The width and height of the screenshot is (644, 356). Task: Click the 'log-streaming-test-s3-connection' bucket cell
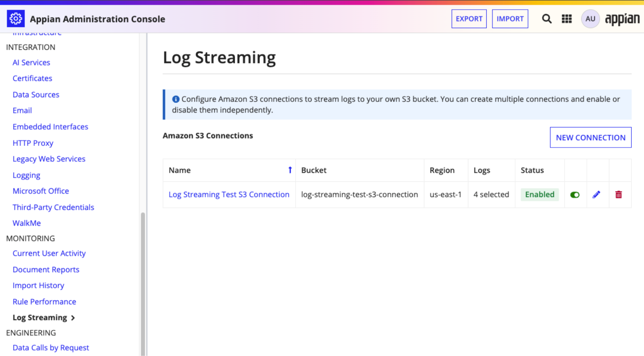tap(360, 194)
